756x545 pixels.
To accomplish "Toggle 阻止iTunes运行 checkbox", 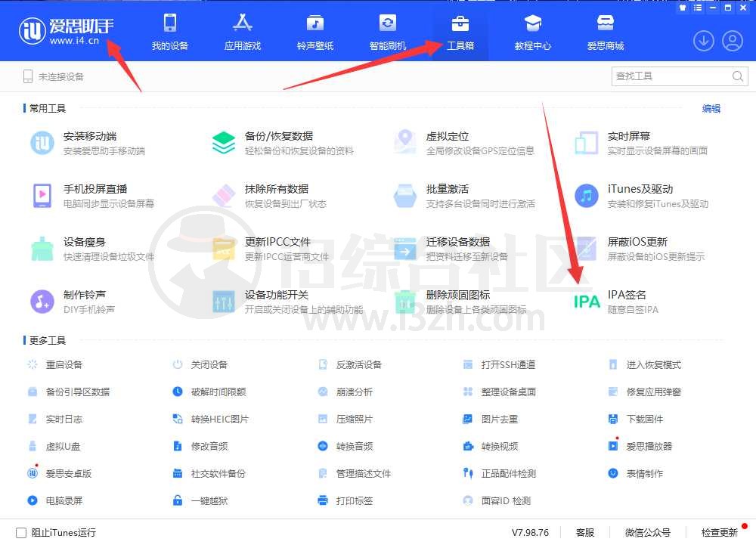I will 21,532.
